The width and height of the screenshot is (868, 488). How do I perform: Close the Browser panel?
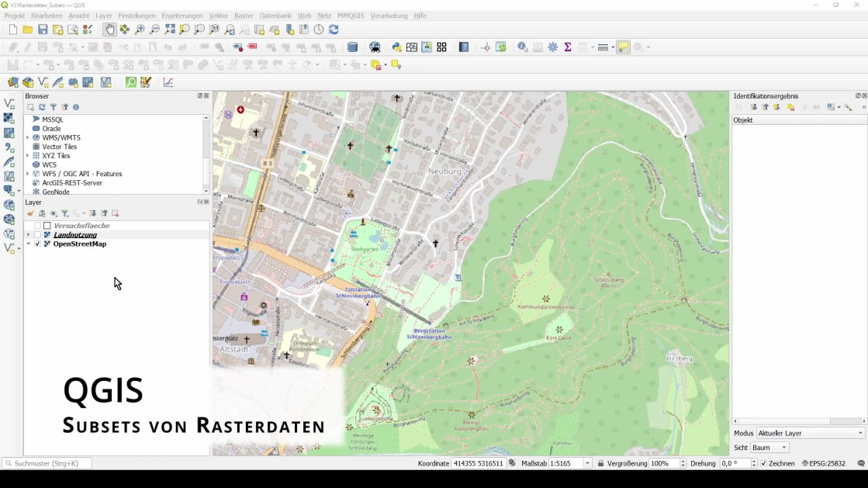tap(206, 96)
